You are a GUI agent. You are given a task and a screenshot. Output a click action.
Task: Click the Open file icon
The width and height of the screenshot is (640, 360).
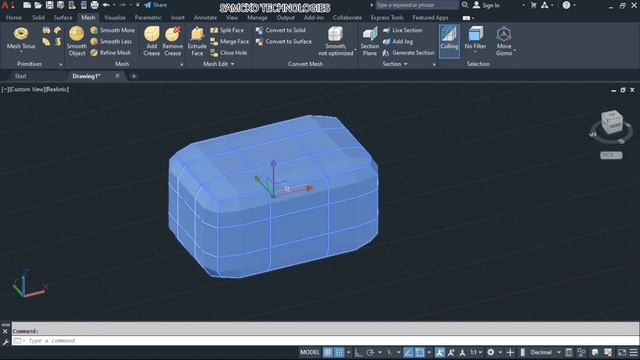[38, 5]
